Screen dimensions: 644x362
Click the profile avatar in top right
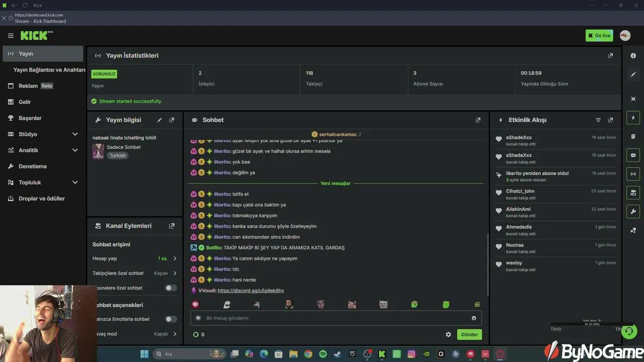pos(625,36)
